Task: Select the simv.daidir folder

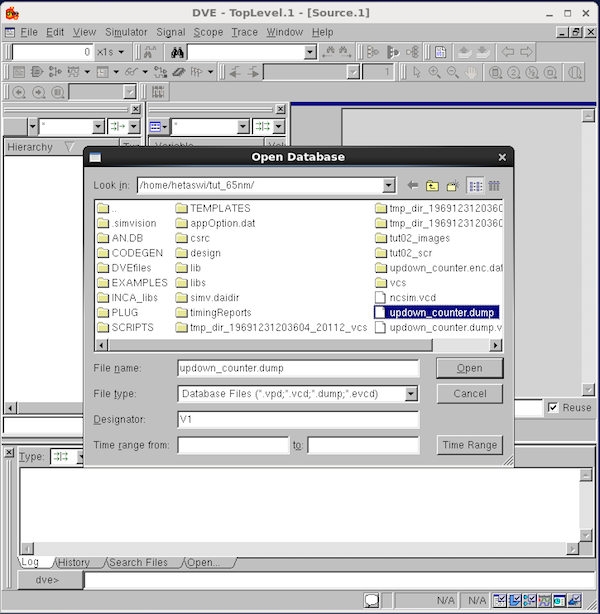Action: click(207, 298)
